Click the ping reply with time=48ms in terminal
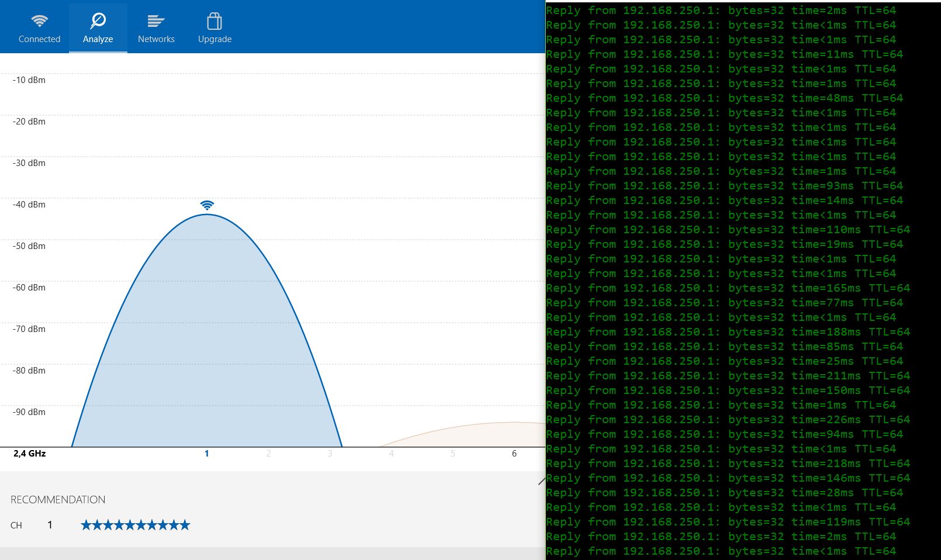 [x=725, y=98]
